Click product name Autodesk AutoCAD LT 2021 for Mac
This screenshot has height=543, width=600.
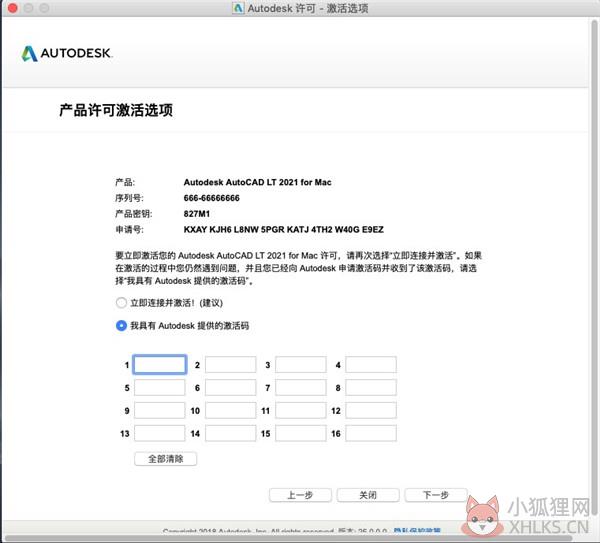[x=258, y=182]
